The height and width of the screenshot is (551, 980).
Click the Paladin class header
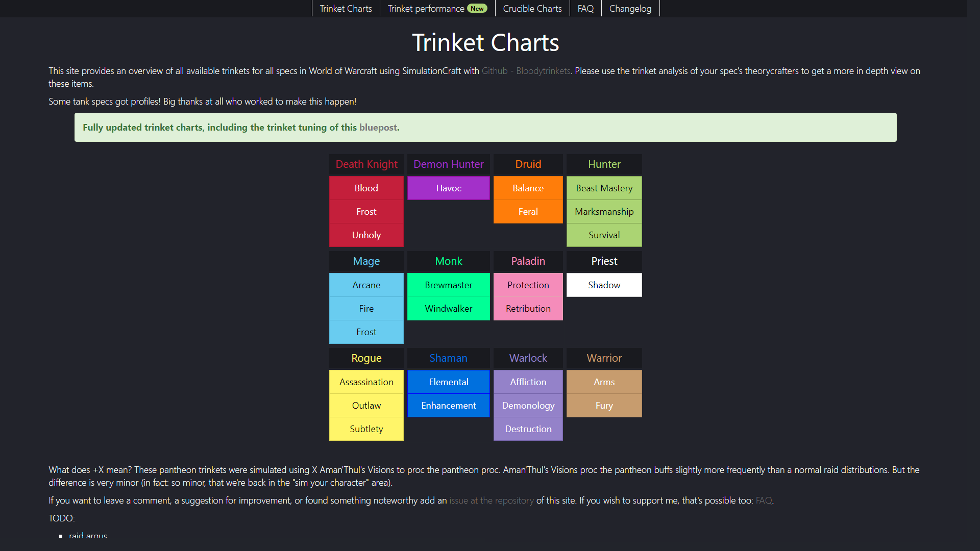pos(528,261)
